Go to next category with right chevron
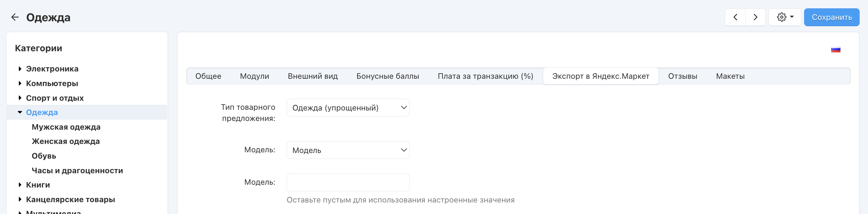 pos(755,17)
